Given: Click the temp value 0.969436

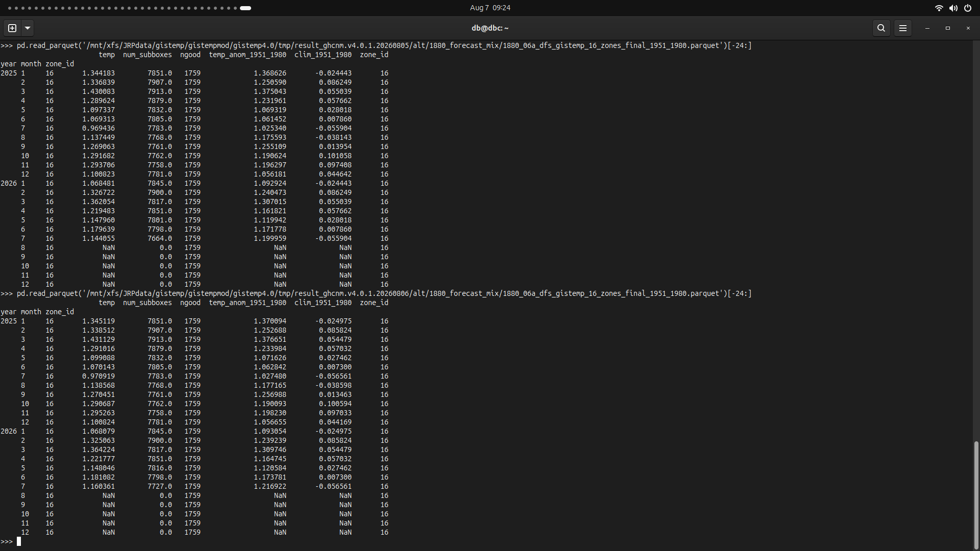Looking at the screenshot, I should coord(99,128).
